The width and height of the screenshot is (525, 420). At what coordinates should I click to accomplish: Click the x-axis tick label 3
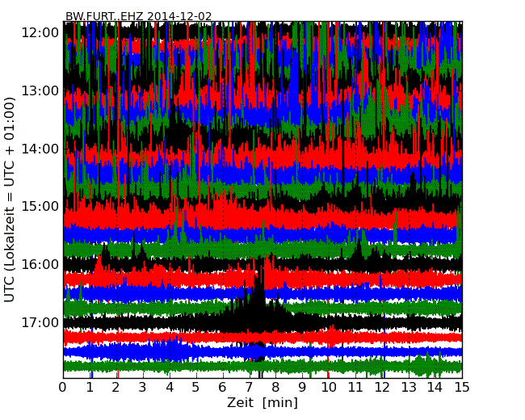click(x=143, y=387)
